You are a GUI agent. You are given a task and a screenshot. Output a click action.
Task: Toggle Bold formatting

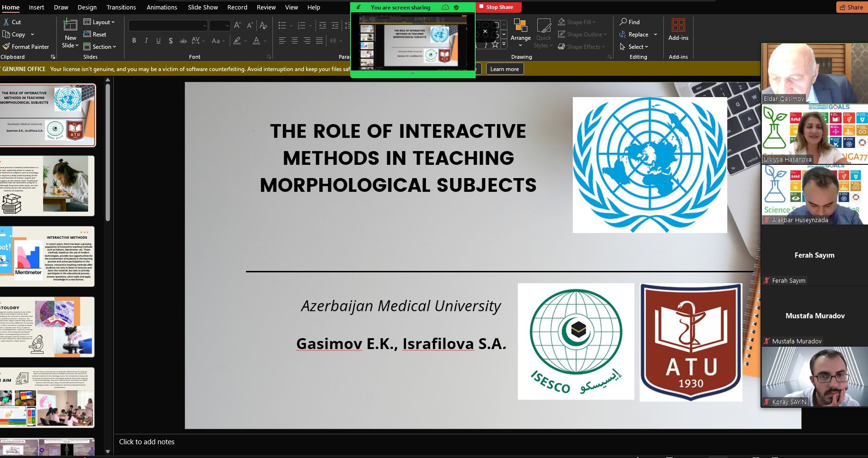(134, 41)
